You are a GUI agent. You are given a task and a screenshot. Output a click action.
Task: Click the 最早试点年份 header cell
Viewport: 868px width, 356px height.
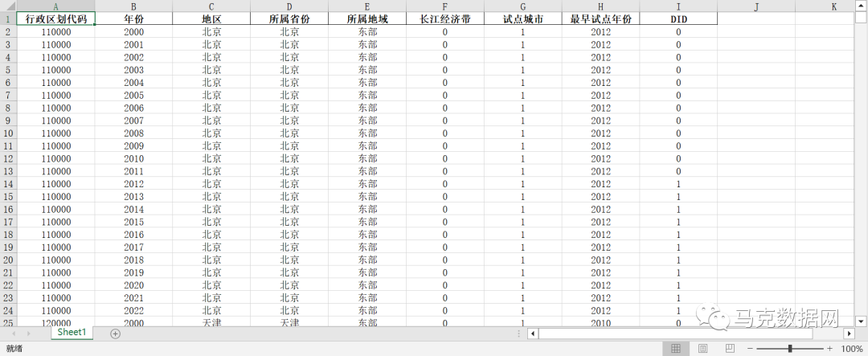coord(600,18)
